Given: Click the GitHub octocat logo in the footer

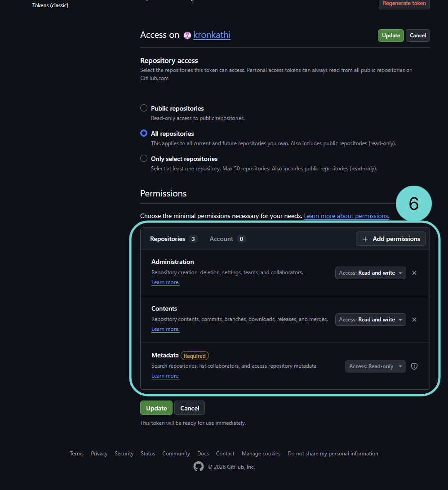Looking at the screenshot, I should [x=198, y=467].
